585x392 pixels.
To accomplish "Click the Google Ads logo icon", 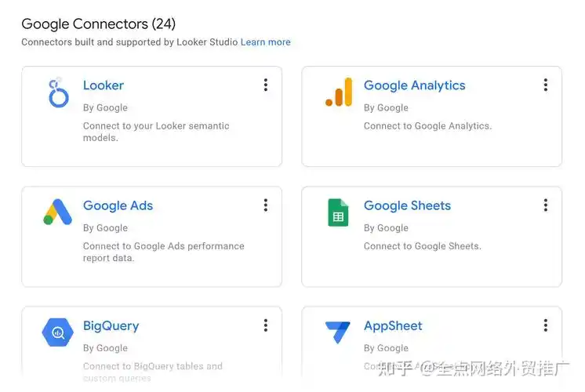I will [57, 212].
